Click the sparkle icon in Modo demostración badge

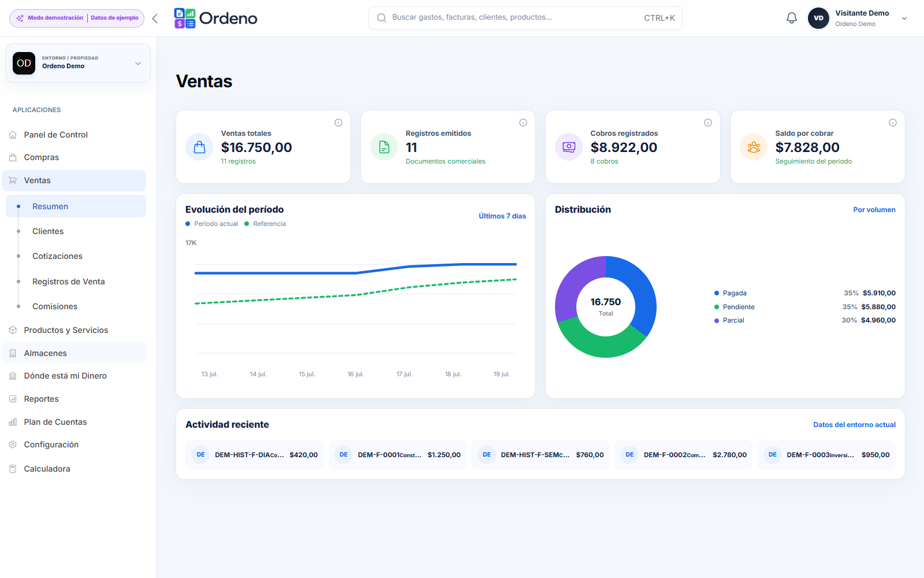click(x=20, y=18)
